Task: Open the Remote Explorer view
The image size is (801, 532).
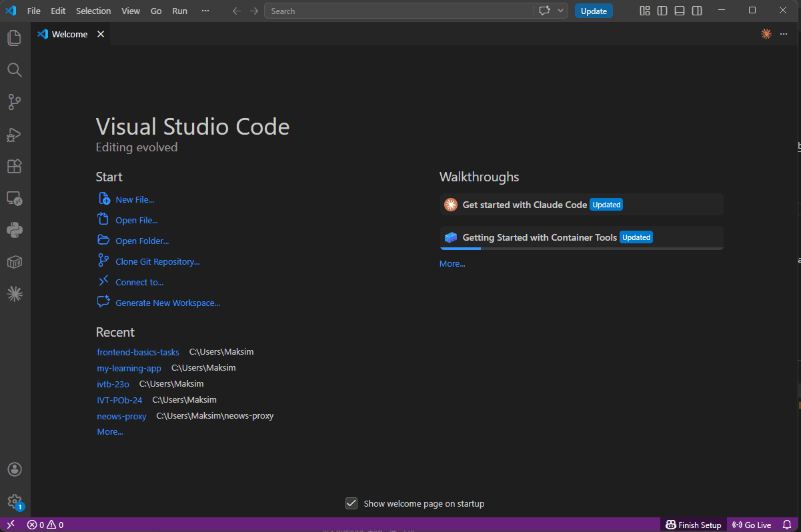Action: [x=15, y=198]
